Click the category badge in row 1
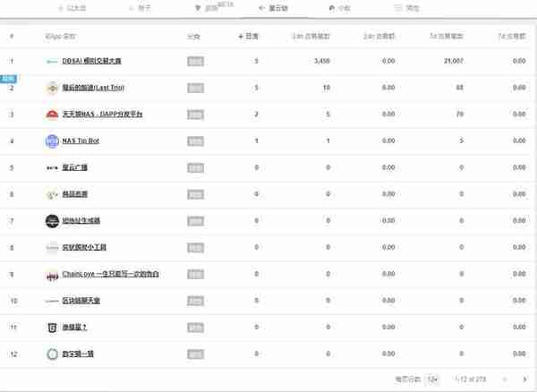 (195, 62)
